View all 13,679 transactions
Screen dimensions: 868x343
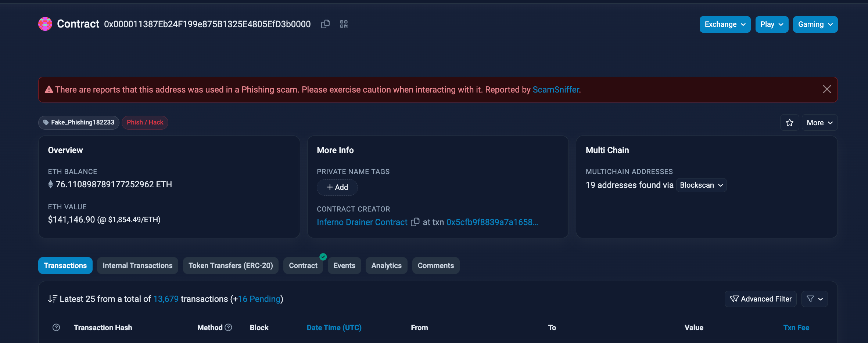(166, 299)
